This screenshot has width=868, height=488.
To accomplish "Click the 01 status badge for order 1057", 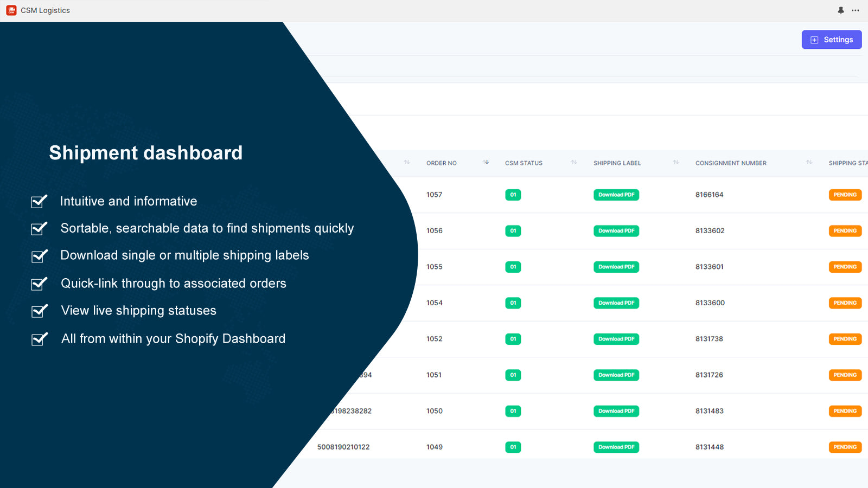I will (x=513, y=195).
